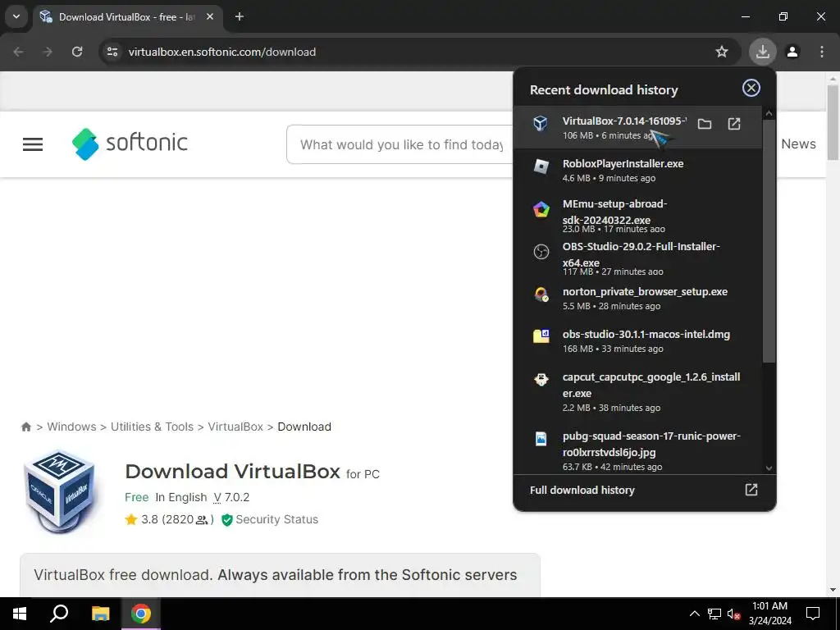Open the network tray icon
Screen dimensions: 840x630
coord(714,614)
